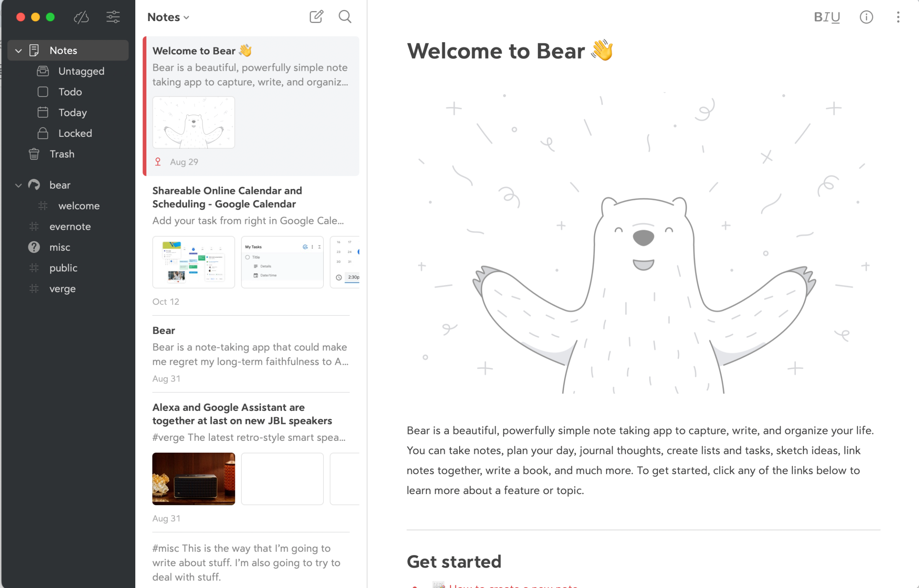Image resolution: width=919 pixels, height=588 pixels.
Task: Click the red pin icon on Welcome note
Action: pos(158,162)
